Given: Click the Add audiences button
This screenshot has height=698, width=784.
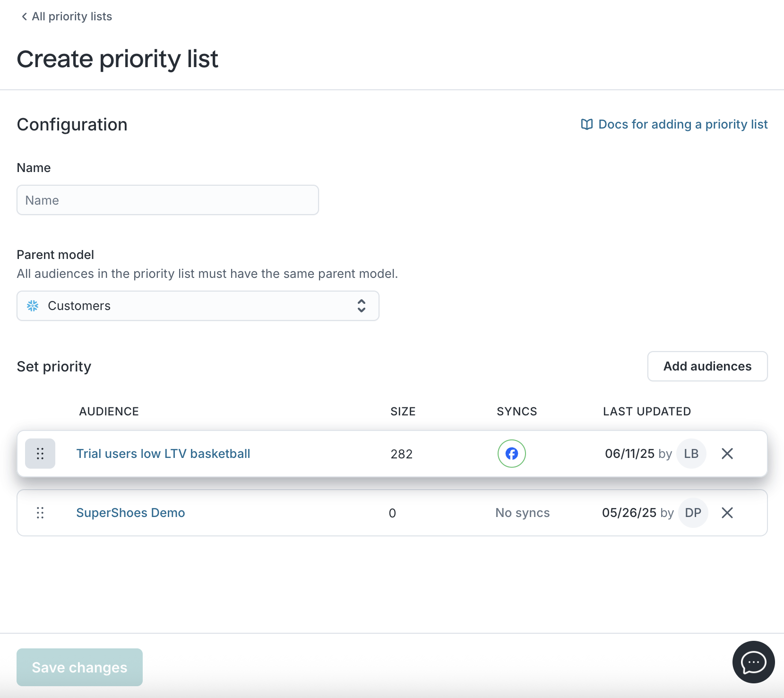Looking at the screenshot, I should [707, 366].
